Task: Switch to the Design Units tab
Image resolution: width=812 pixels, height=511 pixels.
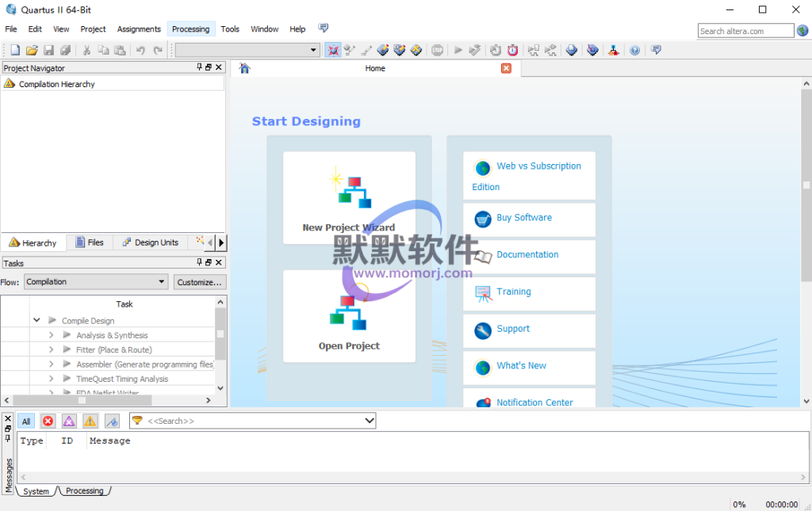Action: [150, 242]
